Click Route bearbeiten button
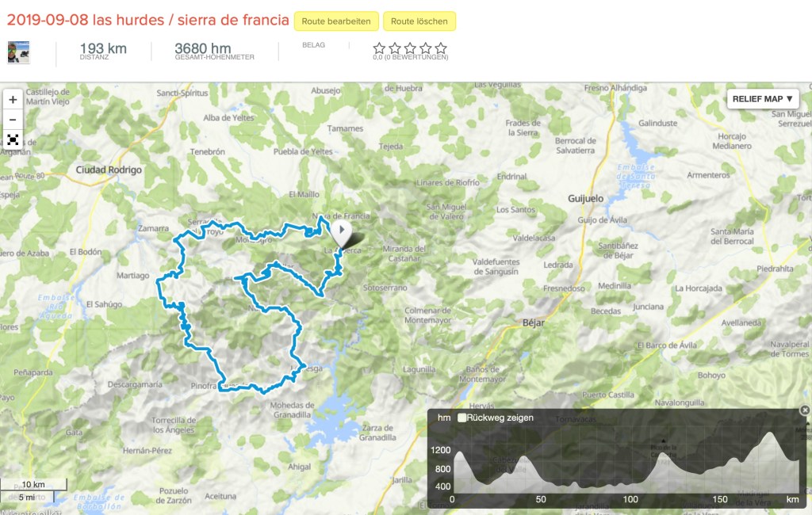Image resolution: width=812 pixels, height=515 pixels. [x=336, y=21]
